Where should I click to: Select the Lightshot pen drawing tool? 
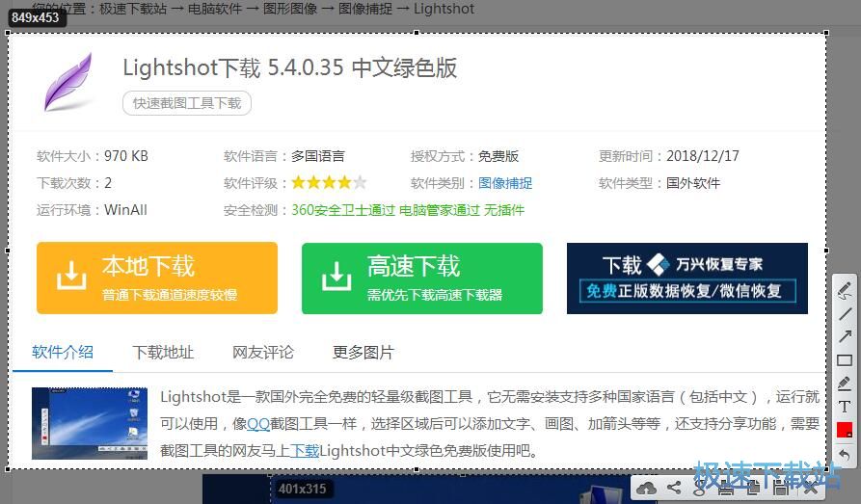(845, 290)
